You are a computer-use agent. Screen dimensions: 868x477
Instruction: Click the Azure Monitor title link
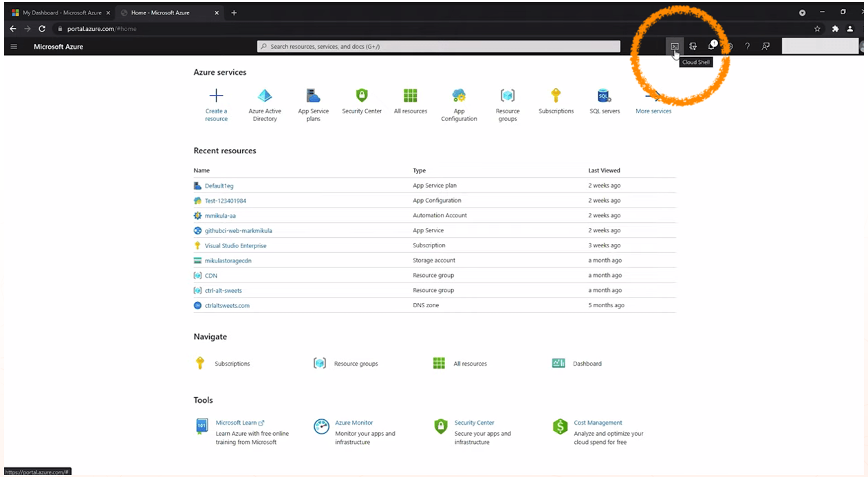(x=354, y=423)
